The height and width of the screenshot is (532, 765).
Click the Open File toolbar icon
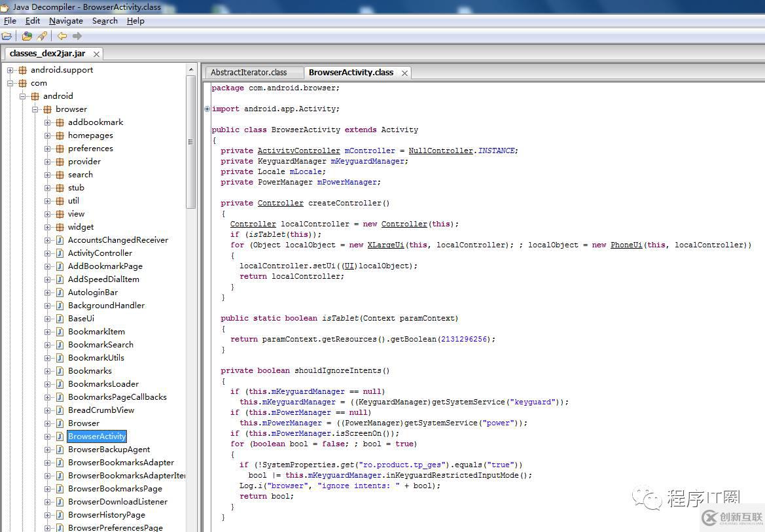pyautogui.click(x=7, y=36)
